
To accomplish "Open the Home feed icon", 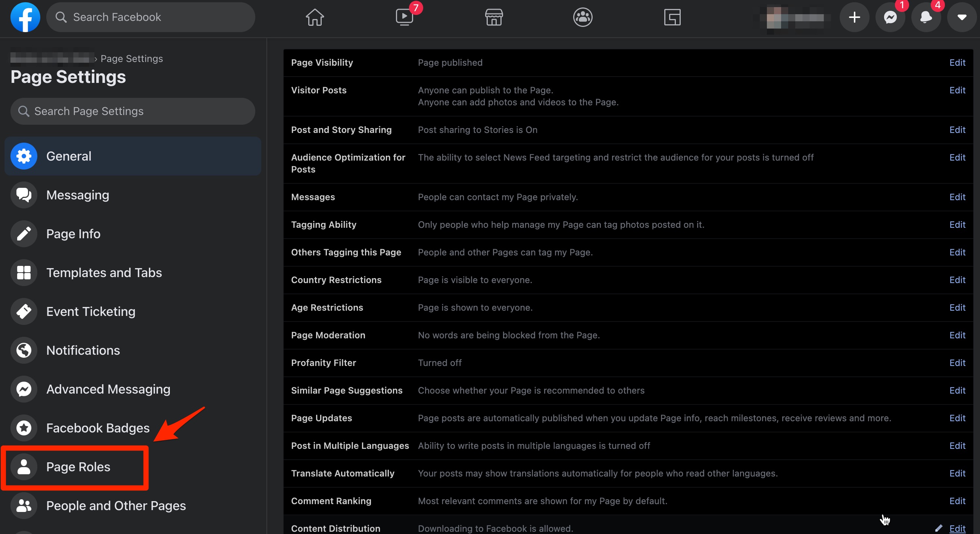I will click(315, 17).
